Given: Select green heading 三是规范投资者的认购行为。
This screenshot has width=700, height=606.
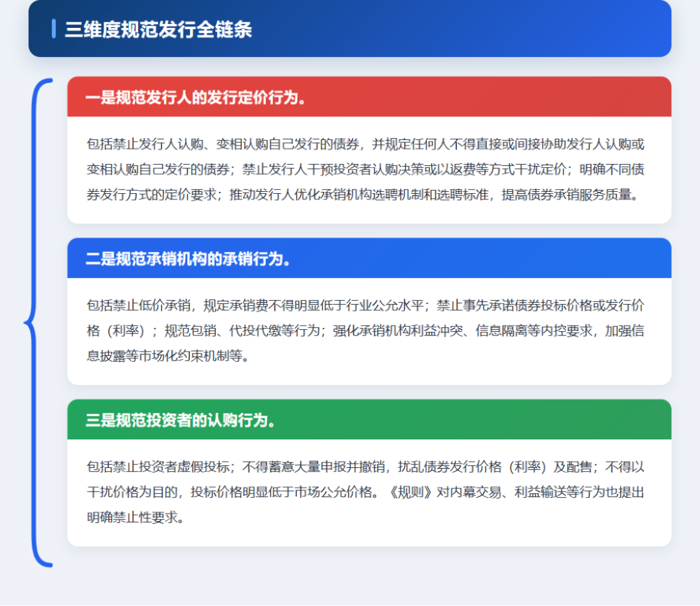Looking at the screenshot, I should pyautogui.click(x=180, y=420).
